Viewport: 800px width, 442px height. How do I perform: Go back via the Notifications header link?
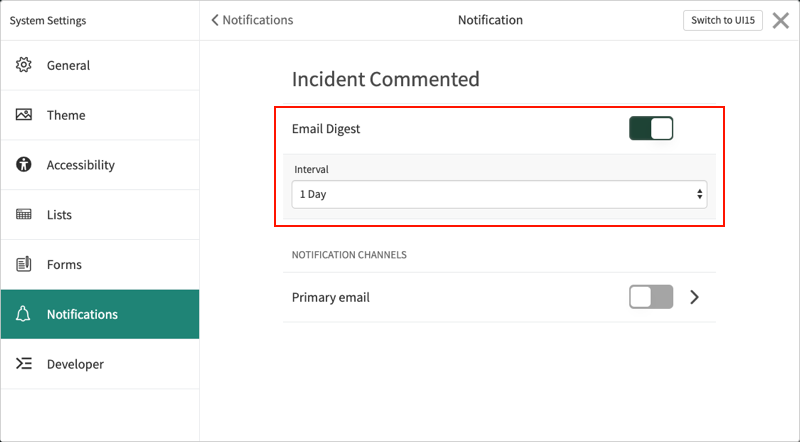(257, 20)
